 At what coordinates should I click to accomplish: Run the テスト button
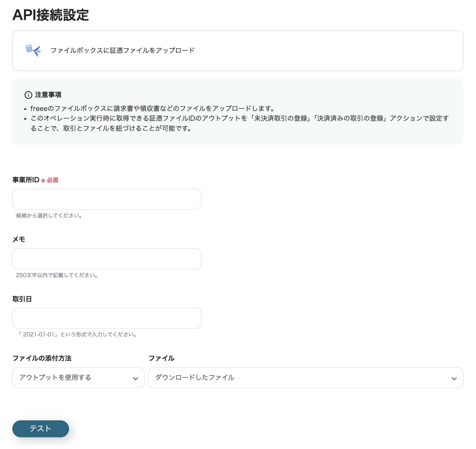[41, 429]
